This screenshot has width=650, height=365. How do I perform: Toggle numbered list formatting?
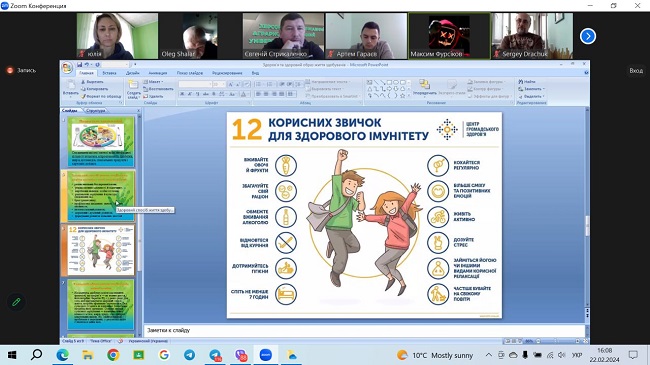(270, 84)
